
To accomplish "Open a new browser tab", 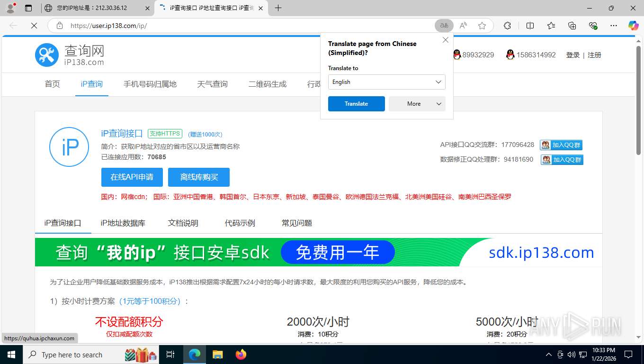I will click(x=278, y=8).
